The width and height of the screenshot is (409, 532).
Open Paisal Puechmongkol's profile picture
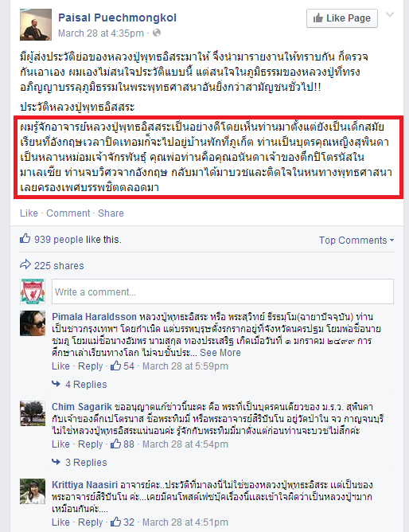coord(36,25)
